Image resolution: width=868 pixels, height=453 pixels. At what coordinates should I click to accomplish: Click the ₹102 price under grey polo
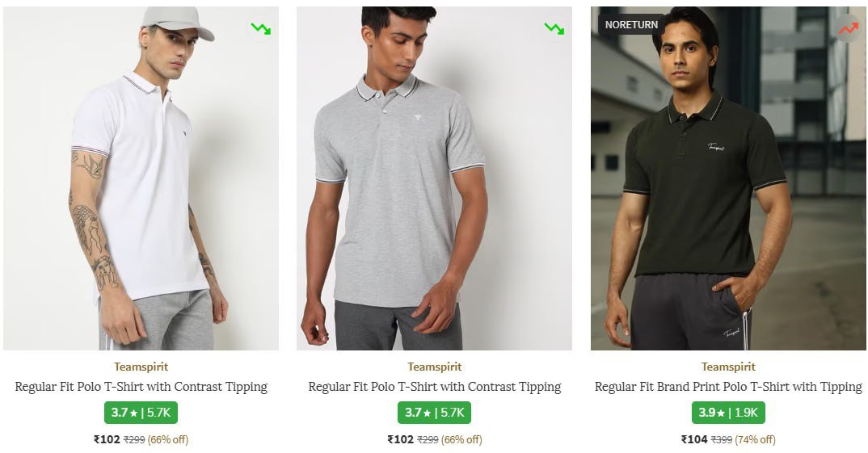tap(400, 439)
